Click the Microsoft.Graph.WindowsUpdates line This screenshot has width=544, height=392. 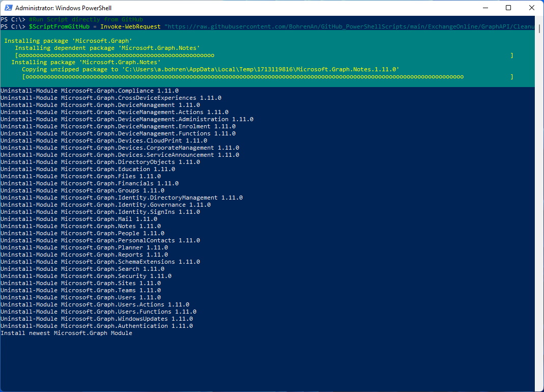[x=97, y=319]
